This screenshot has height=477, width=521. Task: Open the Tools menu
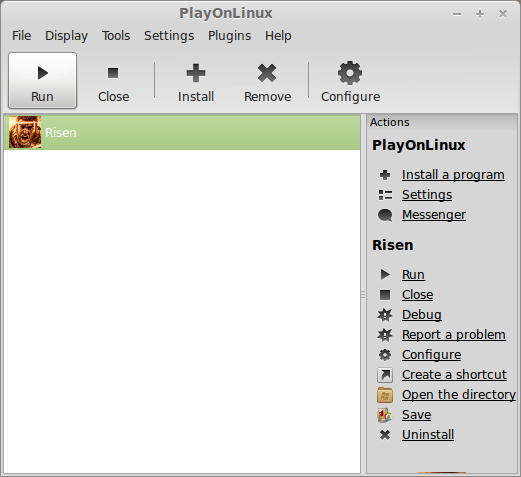click(116, 36)
